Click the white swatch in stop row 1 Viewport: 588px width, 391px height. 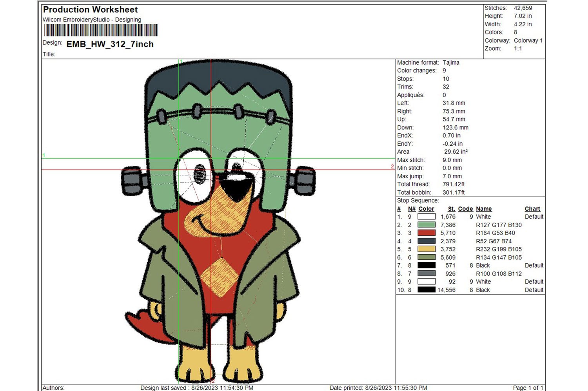tap(426, 217)
